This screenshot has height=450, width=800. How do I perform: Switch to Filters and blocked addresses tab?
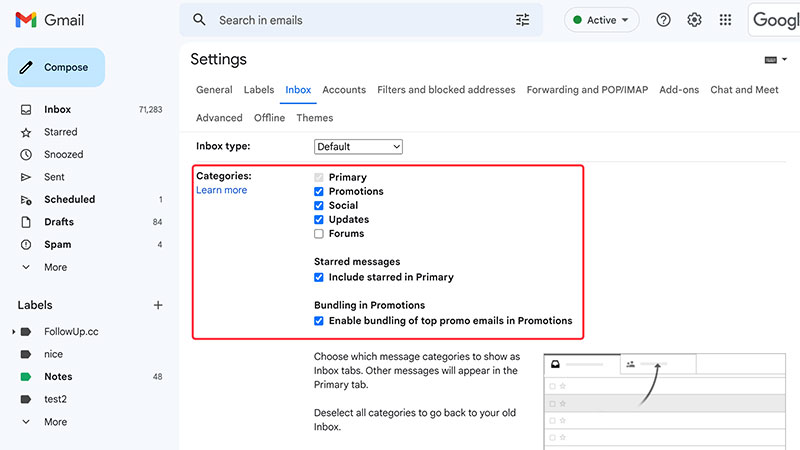coord(446,90)
